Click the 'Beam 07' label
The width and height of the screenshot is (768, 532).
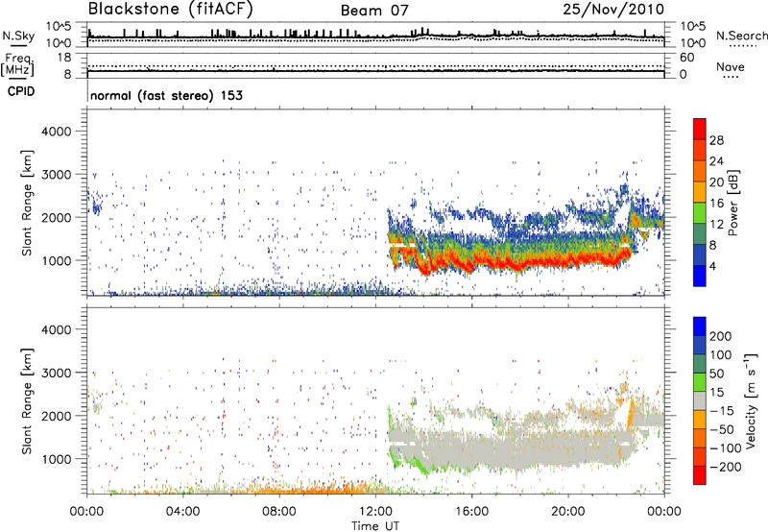pyautogui.click(x=374, y=11)
